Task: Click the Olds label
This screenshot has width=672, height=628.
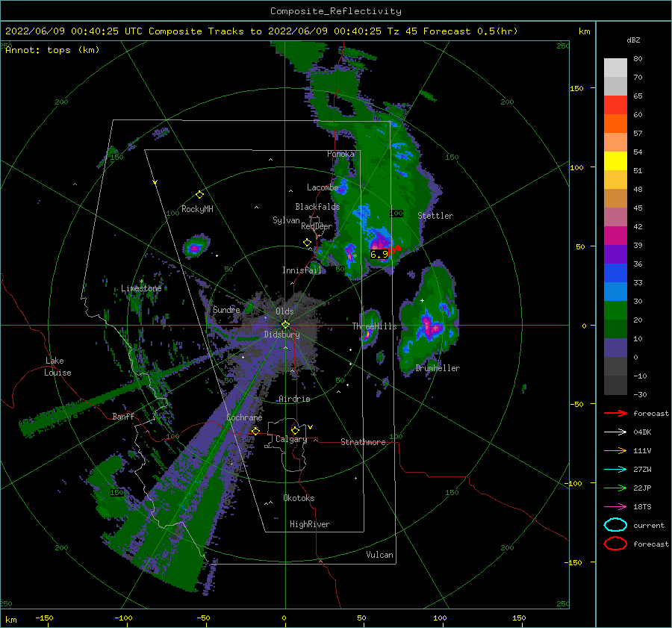Action: (x=284, y=311)
